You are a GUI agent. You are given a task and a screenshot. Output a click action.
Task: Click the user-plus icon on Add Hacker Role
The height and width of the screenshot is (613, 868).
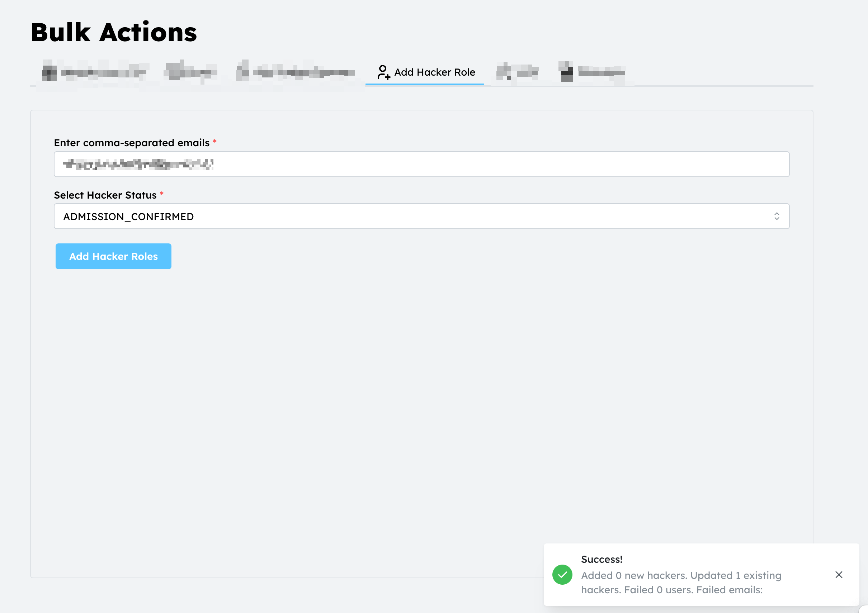[383, 72]
